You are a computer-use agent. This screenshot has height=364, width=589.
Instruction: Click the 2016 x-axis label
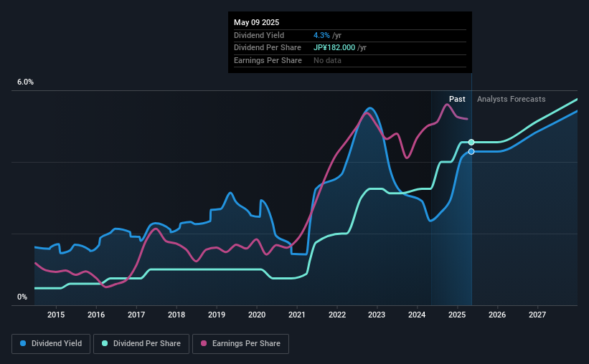click(96, 315)
